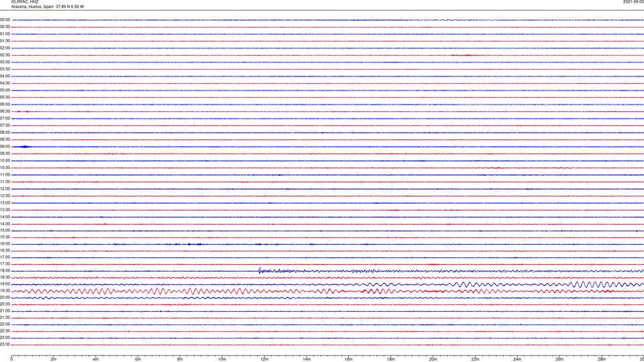This screenshot has height=362, width=644.
Task: Click the earthquake onset spike on 18:00 trace
Action: [260, 270]
